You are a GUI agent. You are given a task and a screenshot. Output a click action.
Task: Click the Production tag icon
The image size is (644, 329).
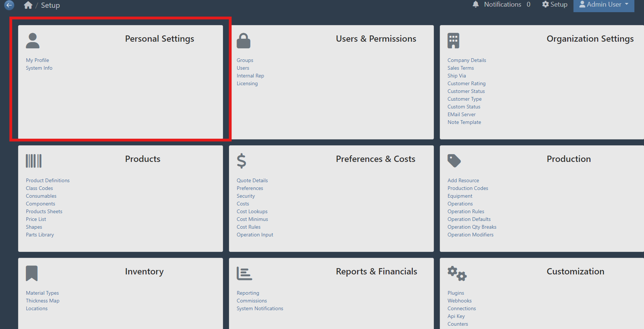(454, 161)
